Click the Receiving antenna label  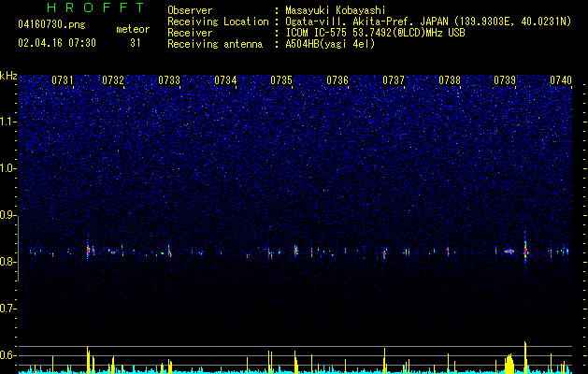click(215, 44)
